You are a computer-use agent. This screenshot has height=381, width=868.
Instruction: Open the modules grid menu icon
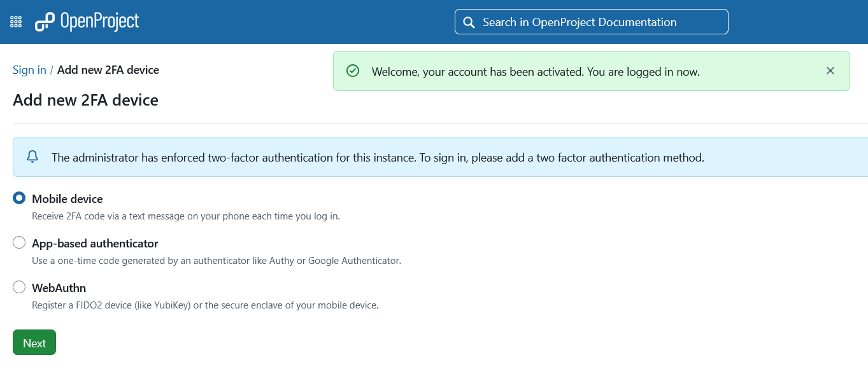(x=16, y=22)
